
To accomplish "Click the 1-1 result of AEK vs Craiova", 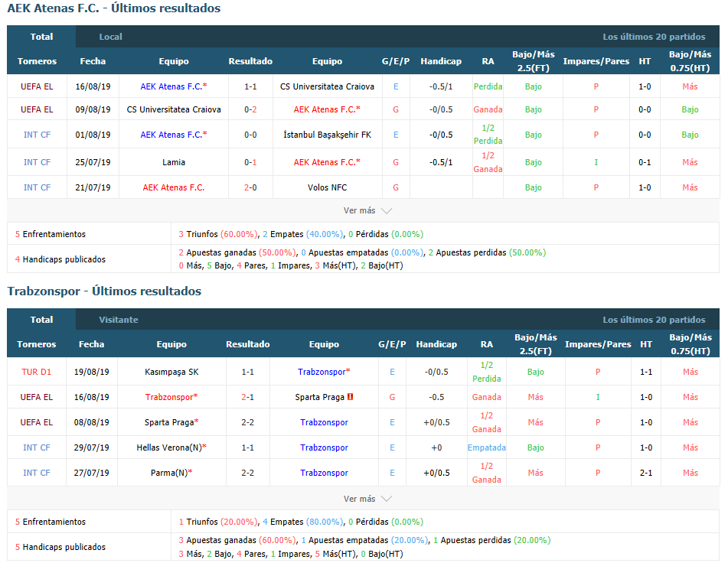I will [250, 86].
